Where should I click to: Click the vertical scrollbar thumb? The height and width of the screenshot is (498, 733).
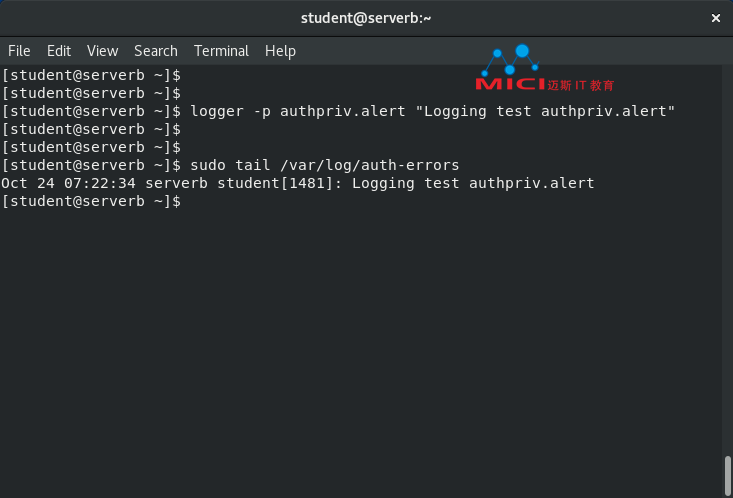pos(727,476)
